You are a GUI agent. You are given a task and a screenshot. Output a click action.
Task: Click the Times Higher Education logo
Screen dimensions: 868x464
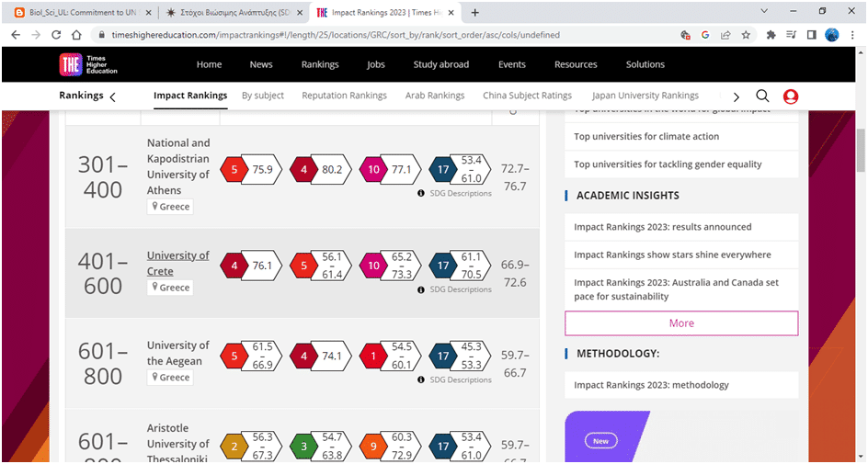88,64
